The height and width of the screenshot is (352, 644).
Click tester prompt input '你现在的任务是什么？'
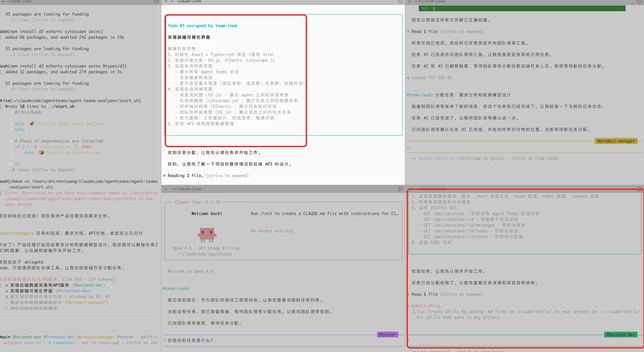click(190, 340)
